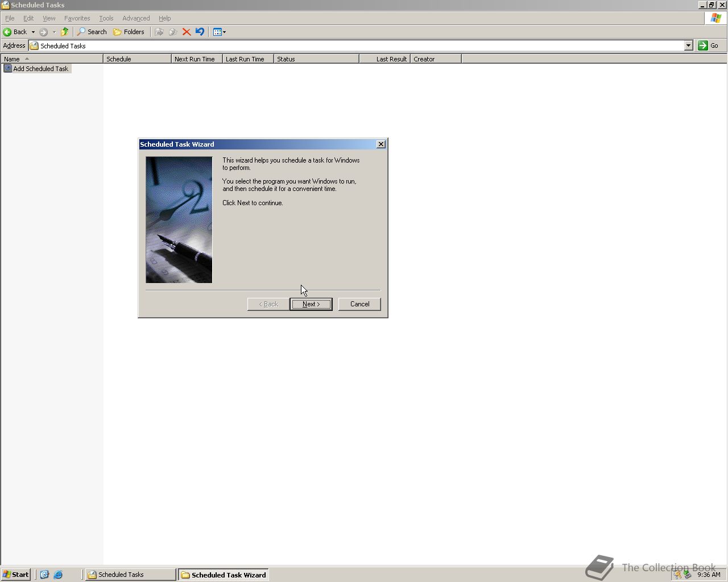The height and width of the screenshot is (582, 728).
Task: Click the Windows flag logo icon
Action: coord(715,18)
